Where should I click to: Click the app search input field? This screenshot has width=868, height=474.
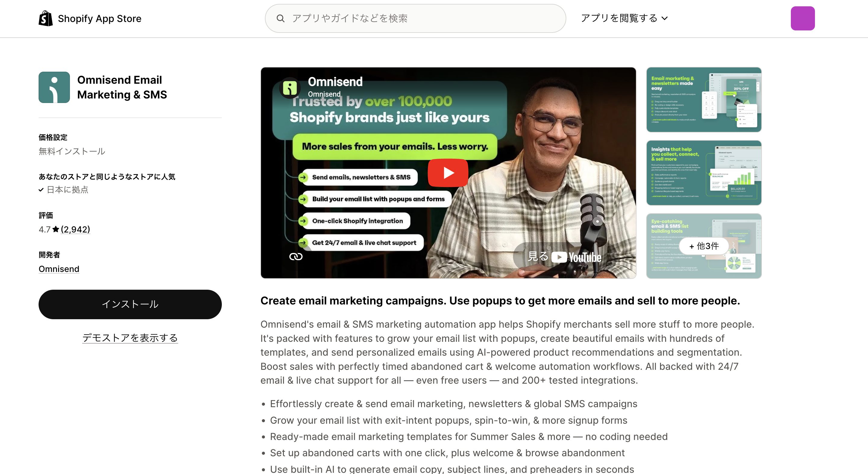click(415, 18)
